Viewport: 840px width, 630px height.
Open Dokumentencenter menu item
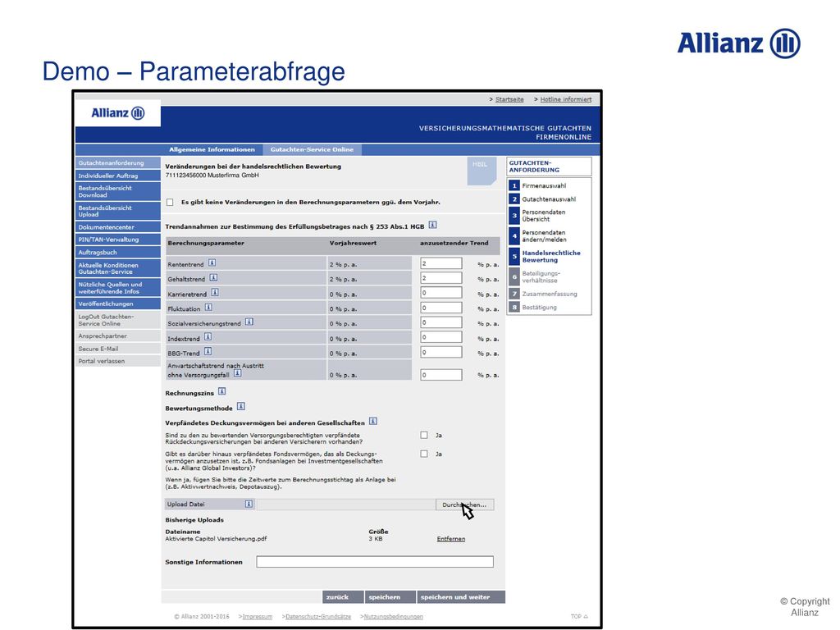click(x=118, y=227)
